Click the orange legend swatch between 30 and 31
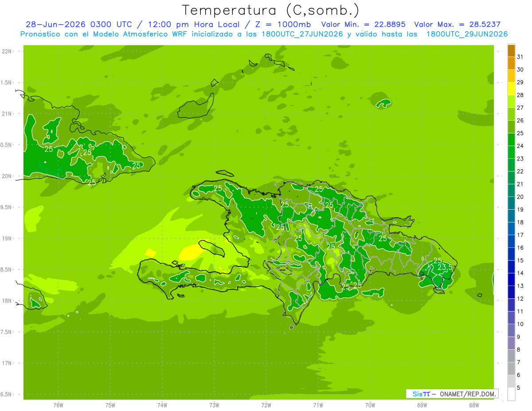This screenshot has height=411, width=532. pos(511,63)
